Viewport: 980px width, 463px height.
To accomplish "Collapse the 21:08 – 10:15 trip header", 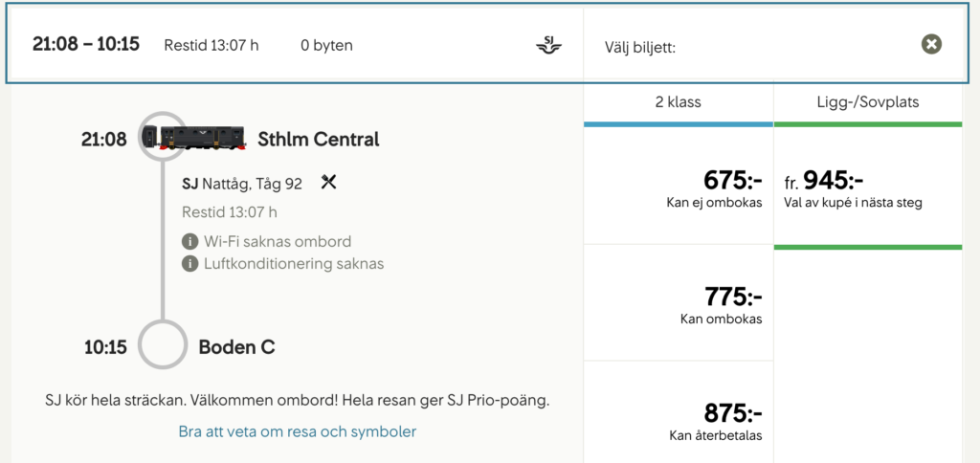I will click(295, 45).
